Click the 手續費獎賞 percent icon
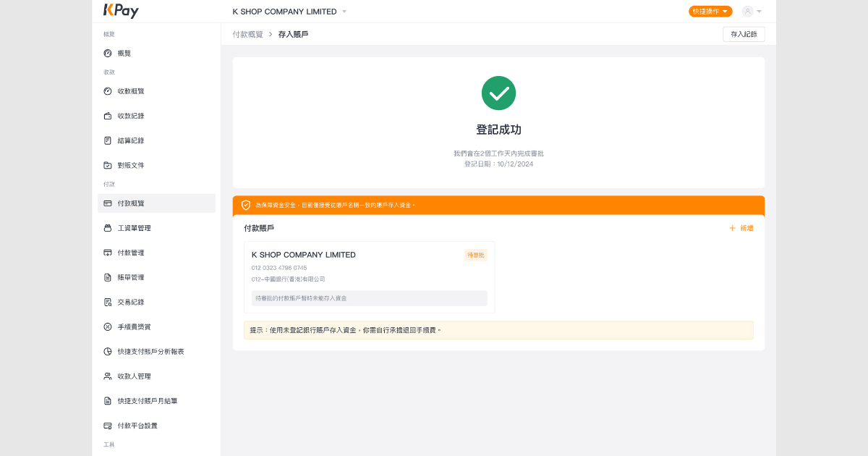Screen dimensions: 868x456 pos(108,326)
